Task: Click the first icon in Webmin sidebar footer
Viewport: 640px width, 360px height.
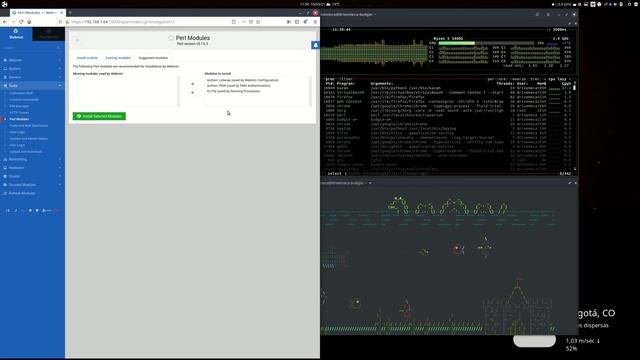Action: coord(8,211)
